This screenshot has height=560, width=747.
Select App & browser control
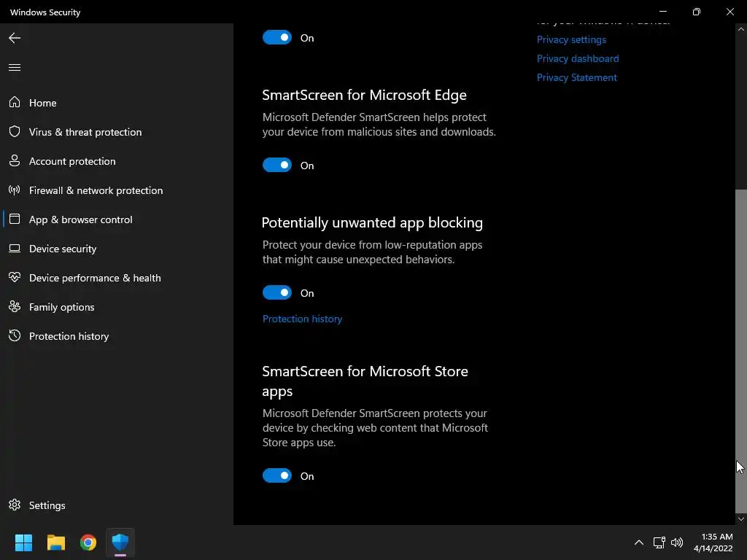tap(80, 219)
